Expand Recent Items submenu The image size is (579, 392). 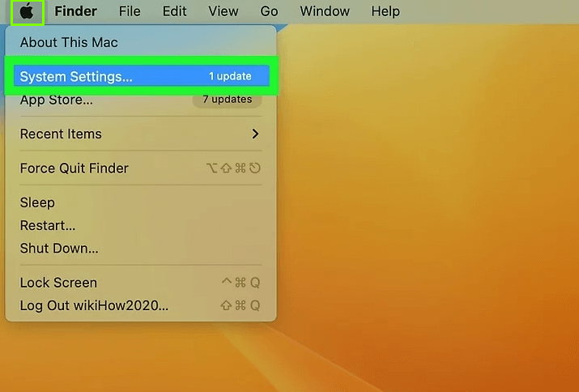click(141, 134)
